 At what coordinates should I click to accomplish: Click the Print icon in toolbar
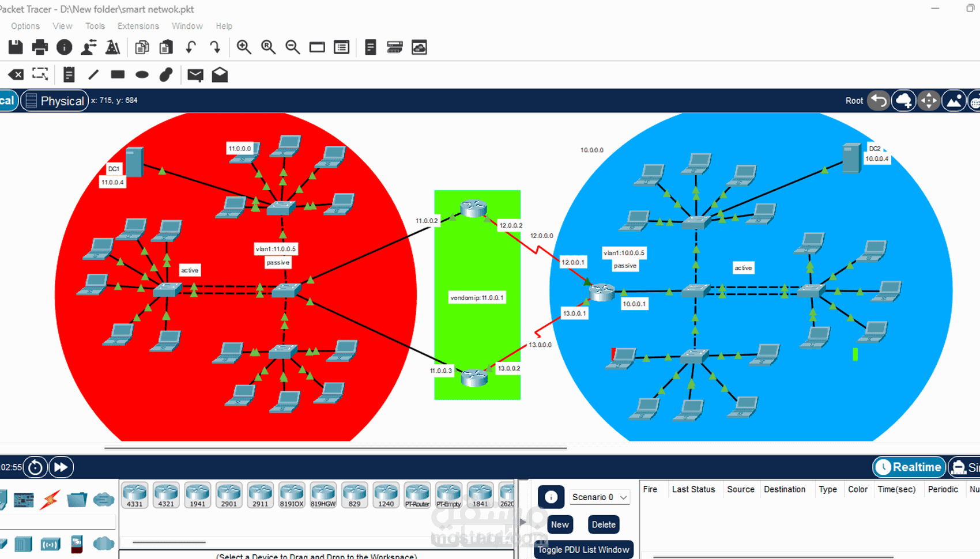click(x=40, y=47)
